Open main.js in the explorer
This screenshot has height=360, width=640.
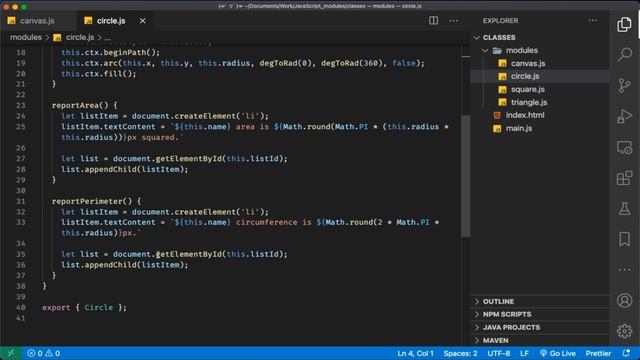tap(519, 128)
